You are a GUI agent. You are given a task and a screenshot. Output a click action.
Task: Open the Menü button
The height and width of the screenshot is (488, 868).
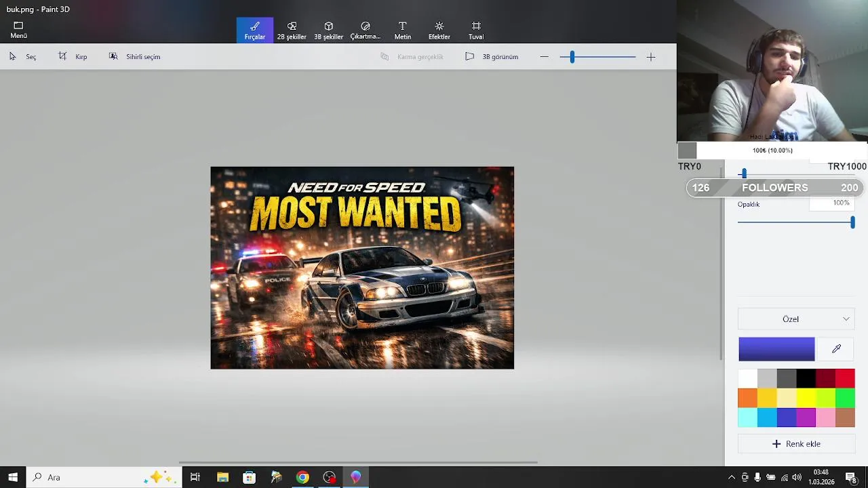(x=18, y=30)
